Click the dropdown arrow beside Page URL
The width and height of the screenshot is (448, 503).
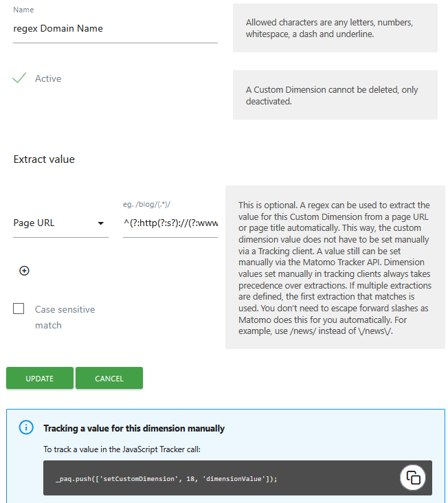click(x=101, y=223)
